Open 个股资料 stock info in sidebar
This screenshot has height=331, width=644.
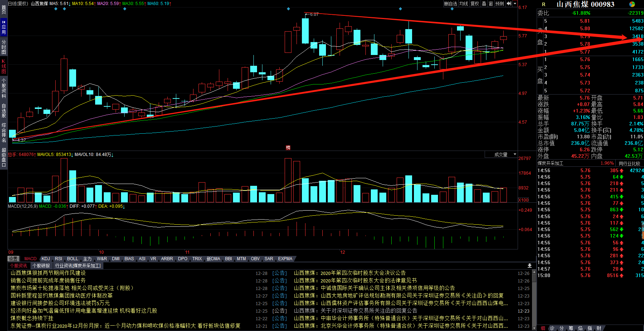coord(4,88)
